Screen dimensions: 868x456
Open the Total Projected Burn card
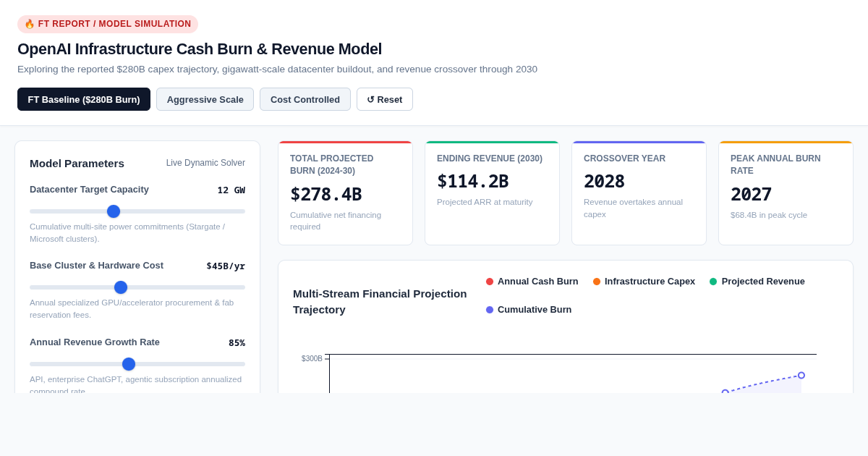point(346,193)
